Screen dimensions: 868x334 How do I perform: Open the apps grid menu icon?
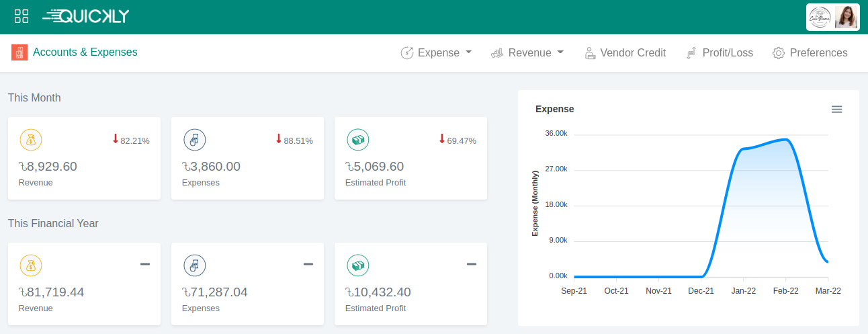pos(21,17)
